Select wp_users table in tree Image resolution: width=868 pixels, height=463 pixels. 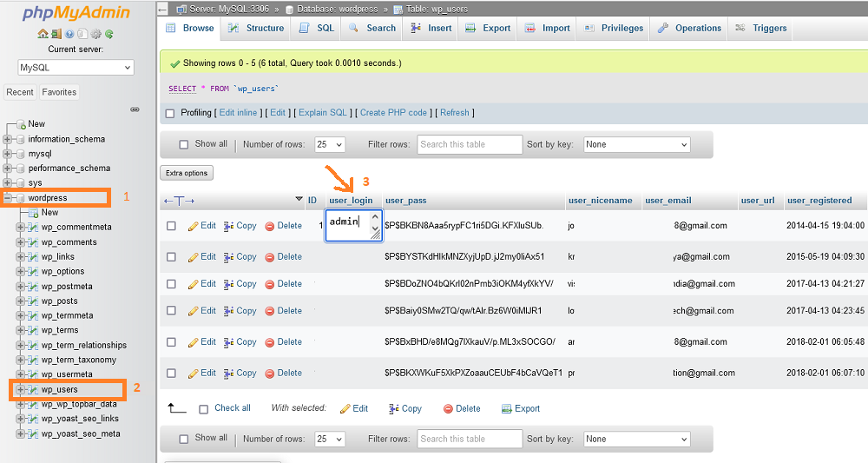tap(59, 389)
